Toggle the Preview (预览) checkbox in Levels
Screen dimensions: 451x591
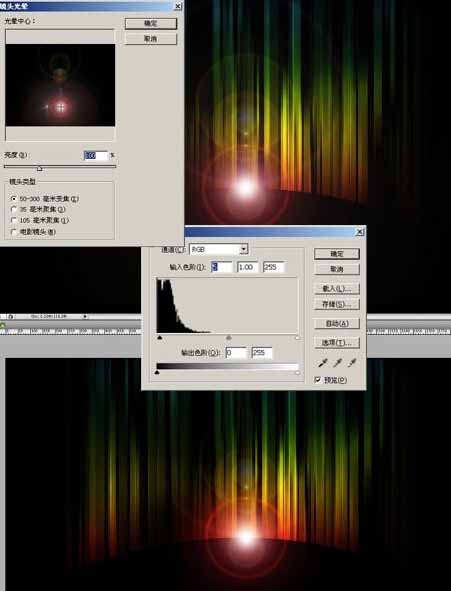pos(317,380)
